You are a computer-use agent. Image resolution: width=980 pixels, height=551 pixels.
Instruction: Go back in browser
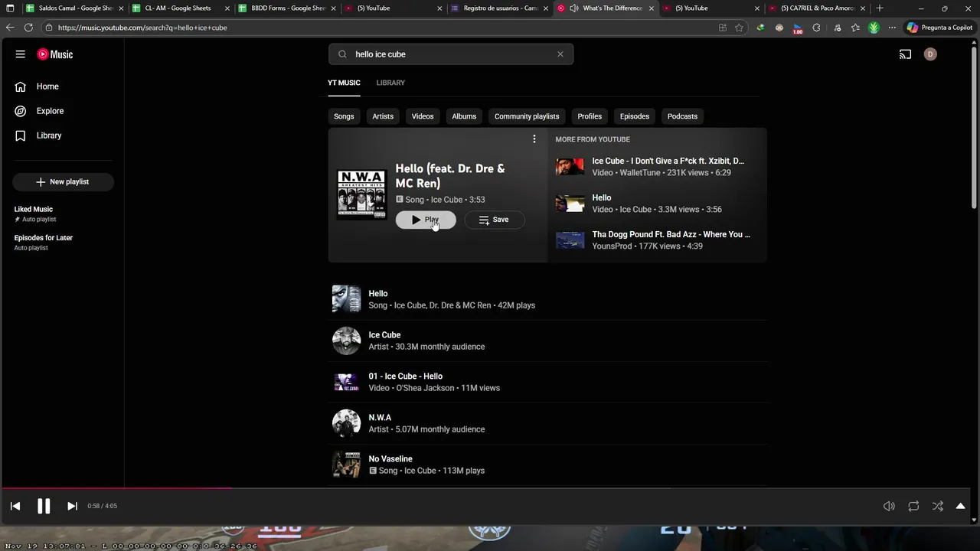click(x=10, y=28)
